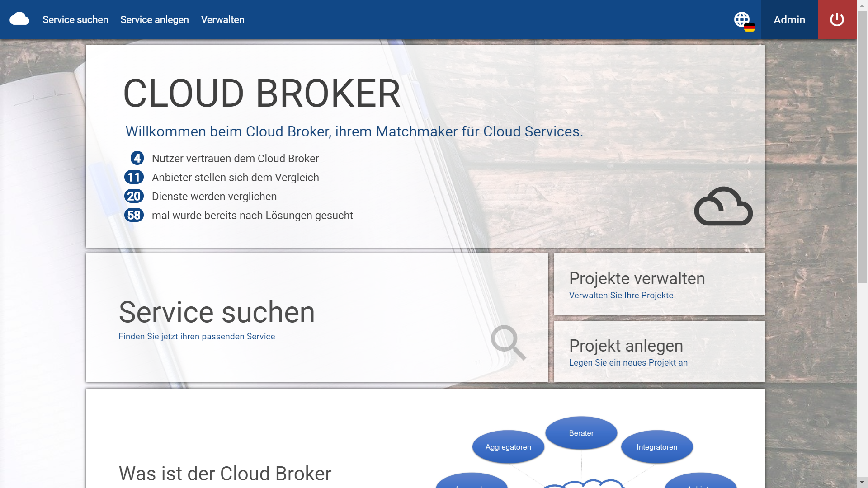The width and height of the screenshot is (868, 488).
Task: Click the blue 4 users badge
Action: pyautogui.click(x=137, y=158)
